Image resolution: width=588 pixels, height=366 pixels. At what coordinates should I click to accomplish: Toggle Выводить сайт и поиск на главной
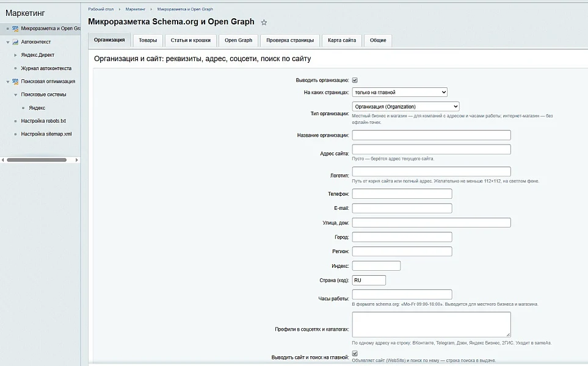coord(355,353)
